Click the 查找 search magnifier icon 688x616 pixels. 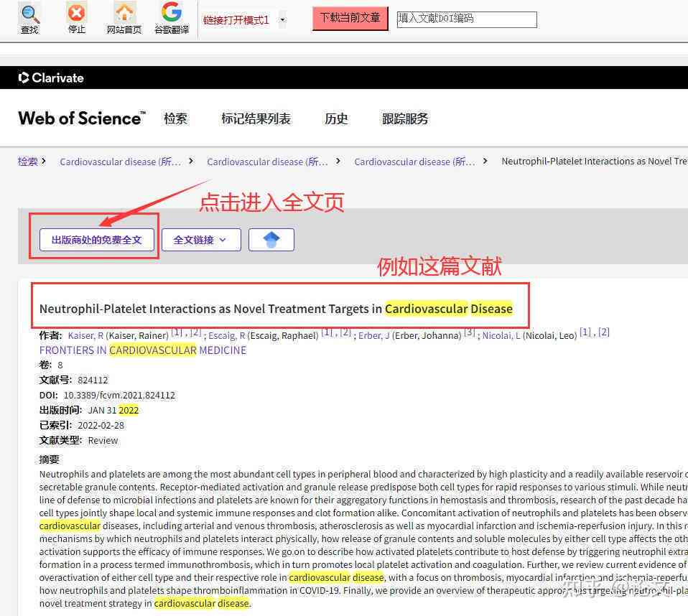[29, 14]
